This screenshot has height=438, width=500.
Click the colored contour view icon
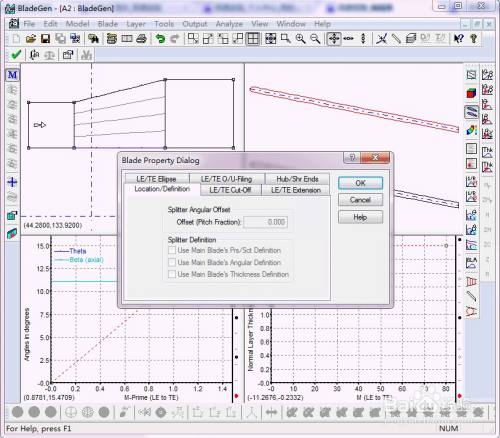coord(471,130)
